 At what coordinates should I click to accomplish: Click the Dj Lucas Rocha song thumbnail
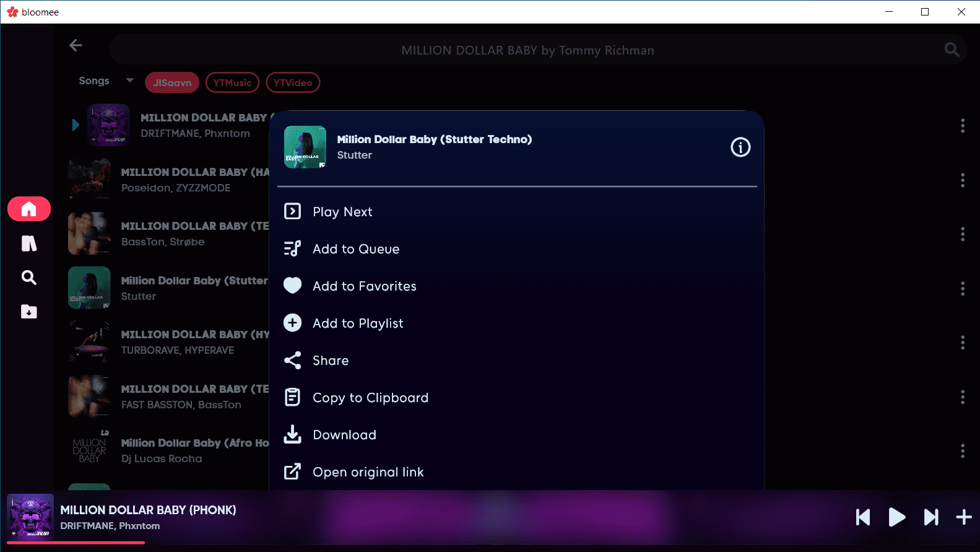coord(89,450)
